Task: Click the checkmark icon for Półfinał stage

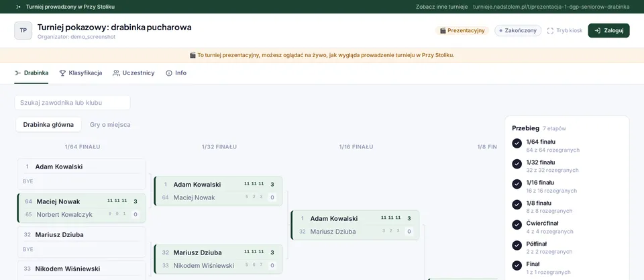Action: pos(517,245)
